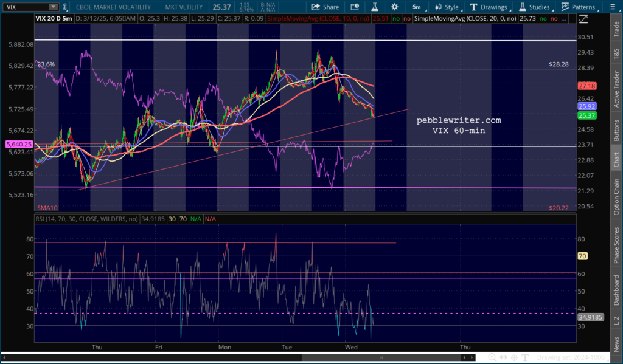This screenshot has width=623, height=364.
Task: Open the Studies menu
Action: click(534, 7)
